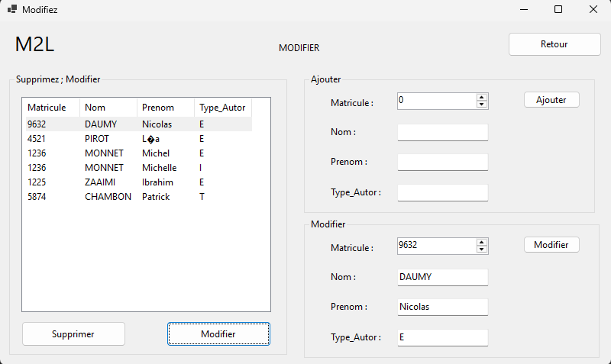Focus the empty Type_Autor field in Ajouter
The image size is (611, 364).
tap(442, 193)
